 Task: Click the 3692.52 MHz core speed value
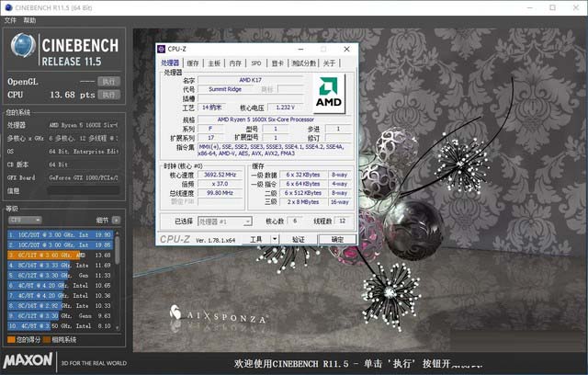tap(220, 175)
